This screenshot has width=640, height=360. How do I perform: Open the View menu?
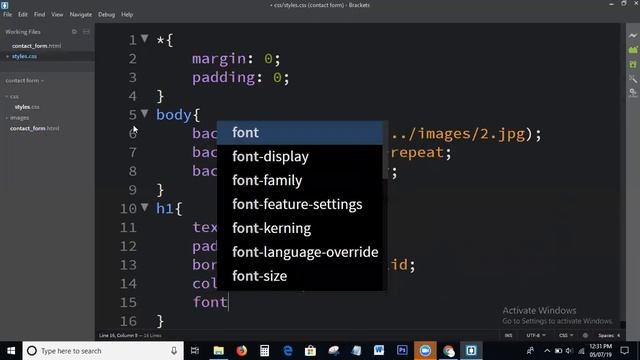(x=57, y=14)
